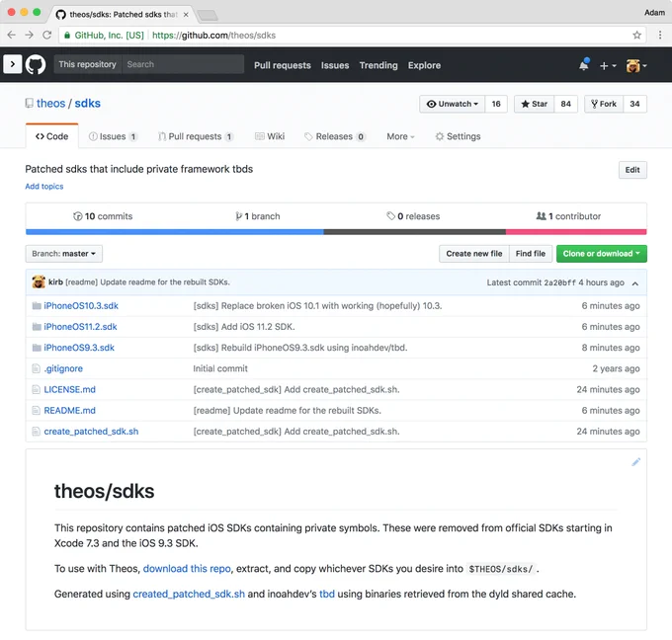Open the notifications bell icon
Image resolution: width=672 pixels, height=640 pixels.
584,64
